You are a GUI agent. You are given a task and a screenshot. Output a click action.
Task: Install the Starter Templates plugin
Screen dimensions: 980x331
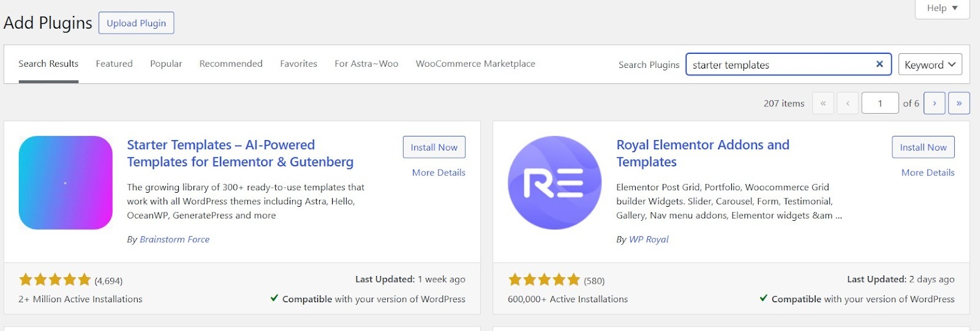point(434,147)
